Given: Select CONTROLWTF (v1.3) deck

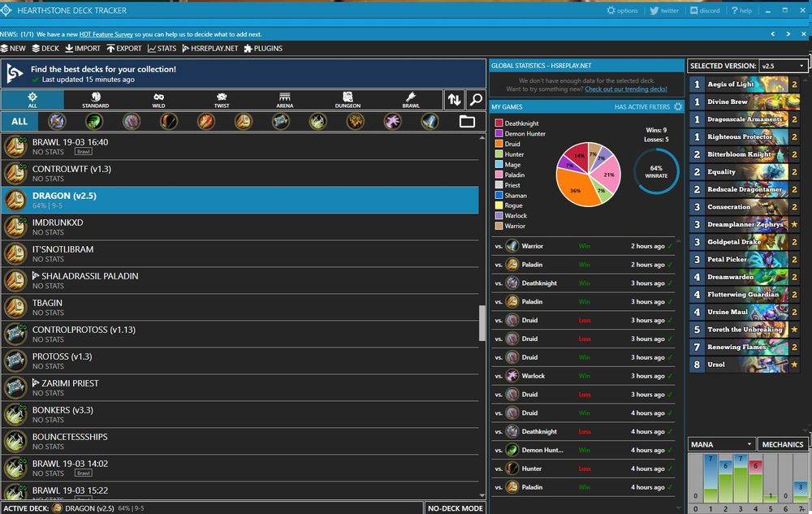Looking at the screenshot, I should (x=240, y=174).
